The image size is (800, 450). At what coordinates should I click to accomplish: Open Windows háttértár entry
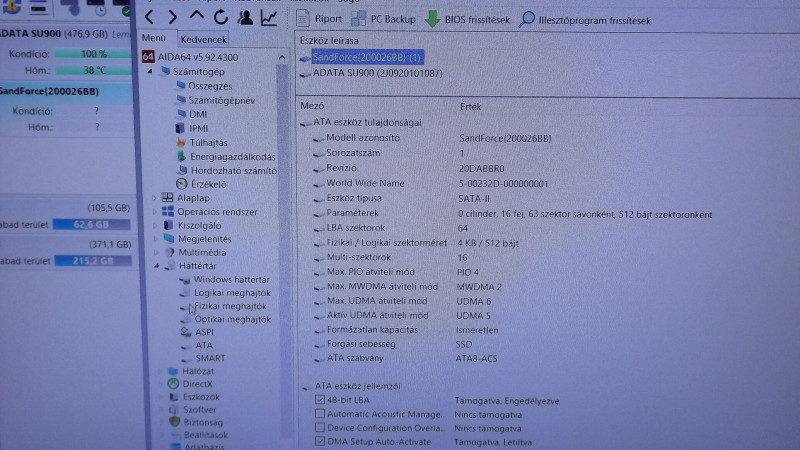point(232,279)
